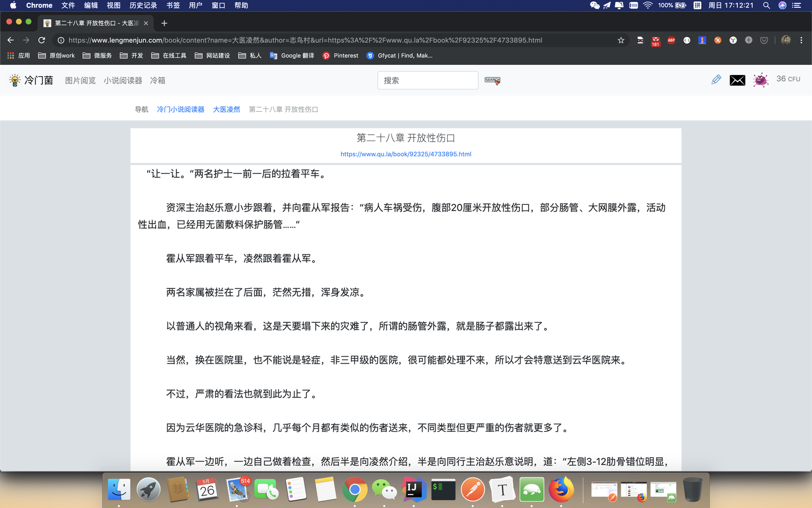This screenshot has width=812, height=508.
Task: Open the 原创work bookmarks folder
Action: pyautogui.click(x=56, y=55)
